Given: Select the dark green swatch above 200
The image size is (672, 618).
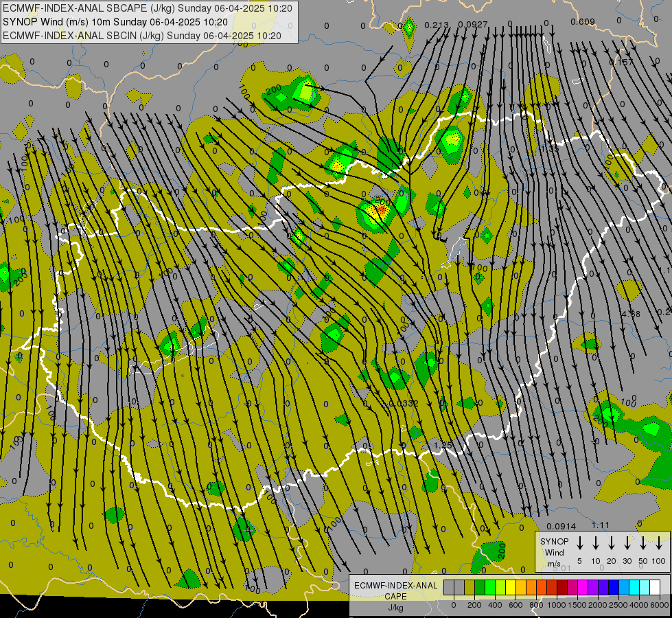Looking at the screenshot, I should point(480,587).
